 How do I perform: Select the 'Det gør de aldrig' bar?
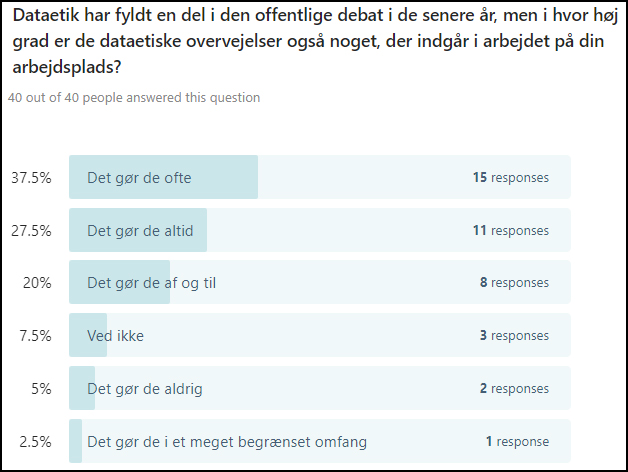click(320, 388)
